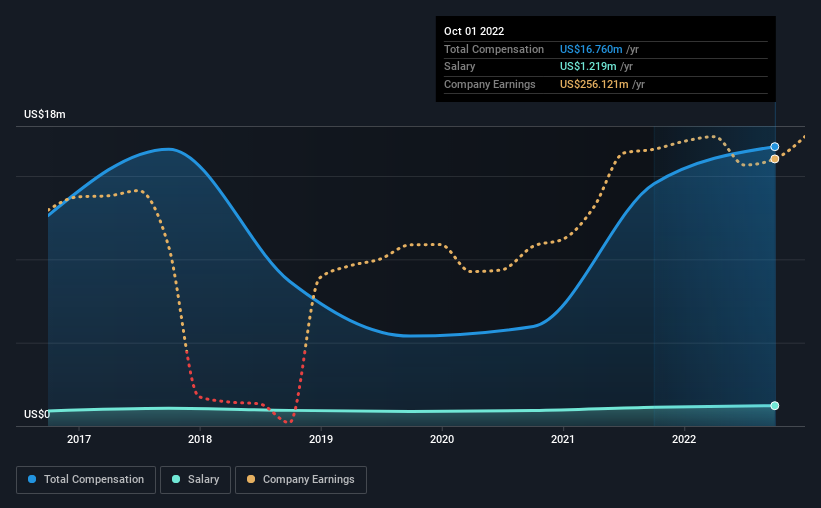The image size is (821, 508).
Task: Click the US$256.121m company earnings value
Action: click(594, 84)
